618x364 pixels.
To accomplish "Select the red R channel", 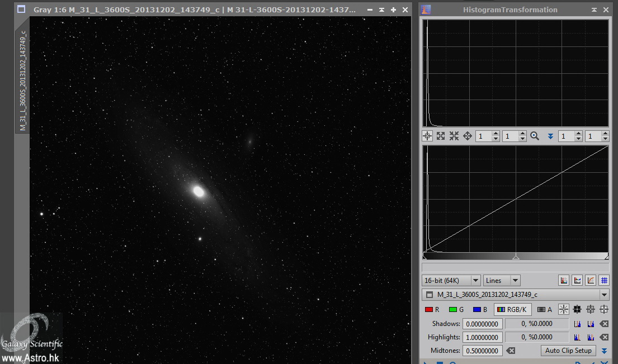I will (432, 309).
